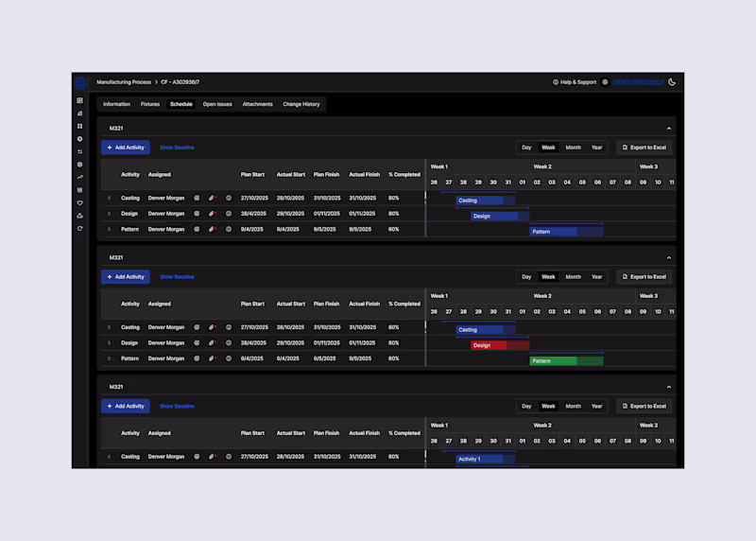Collapse the top M321 section using its chevron
756x541 pixels.
(x=669, y=129)
